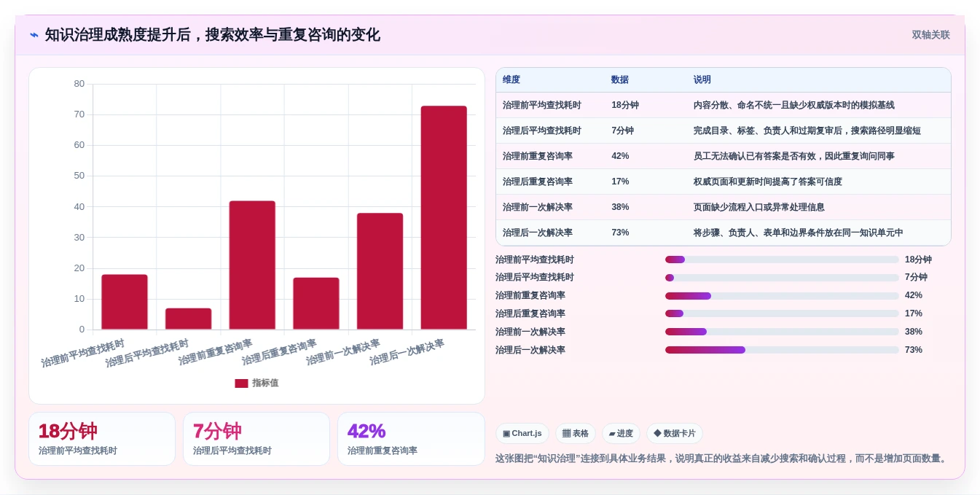
Task: Click the footer summary sentence
Action: point(722,459)
